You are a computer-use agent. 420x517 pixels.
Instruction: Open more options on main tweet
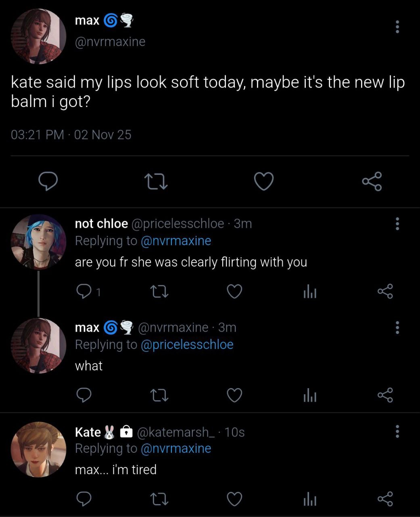[397, 27]
